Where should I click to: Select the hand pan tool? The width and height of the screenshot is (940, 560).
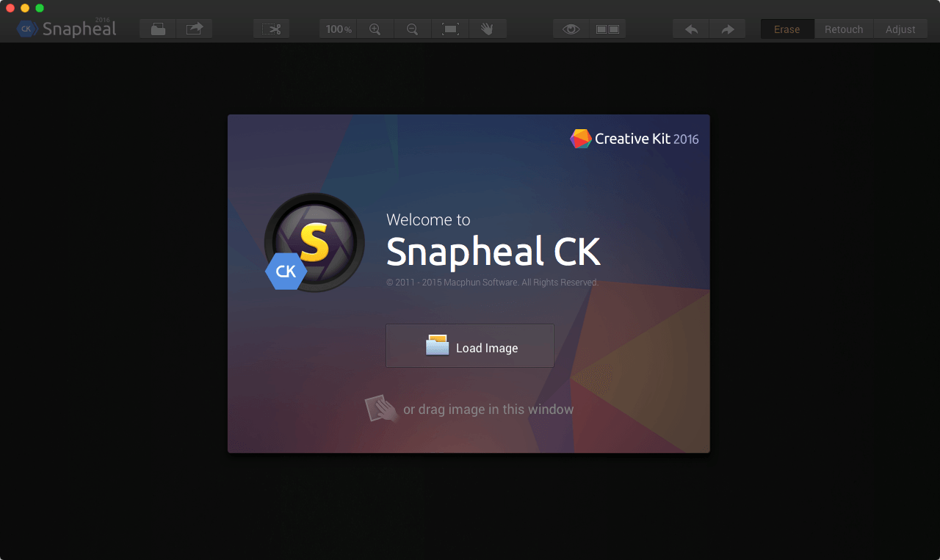point(488,29)
